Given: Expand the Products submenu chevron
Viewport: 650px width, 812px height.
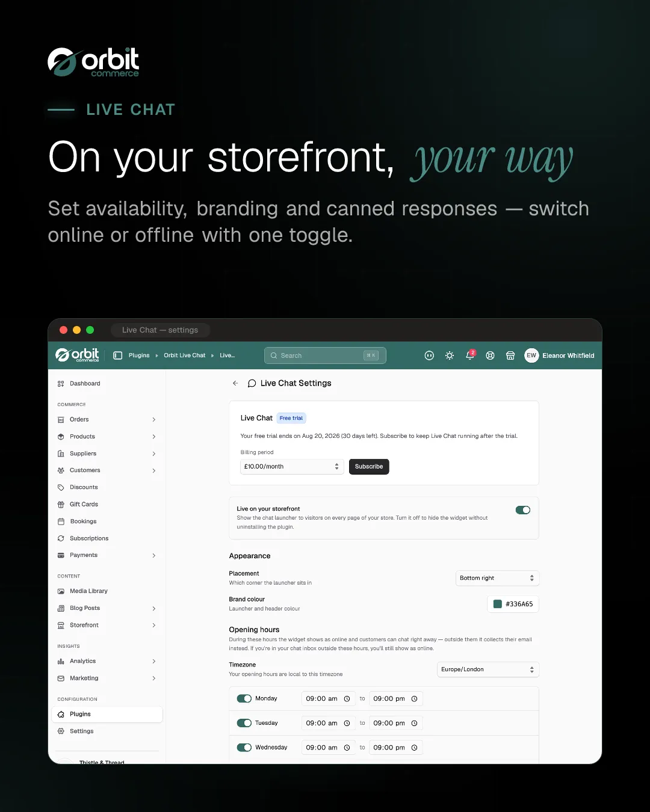Looking at the screenshot, I should tap(154, 437).
